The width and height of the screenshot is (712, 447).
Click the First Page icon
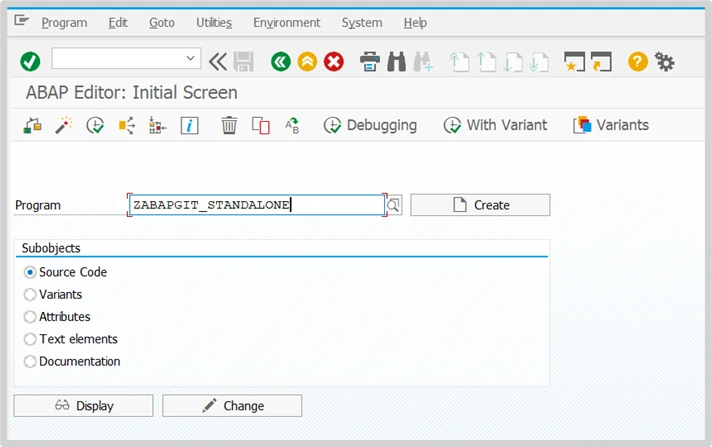click(459, 62)
